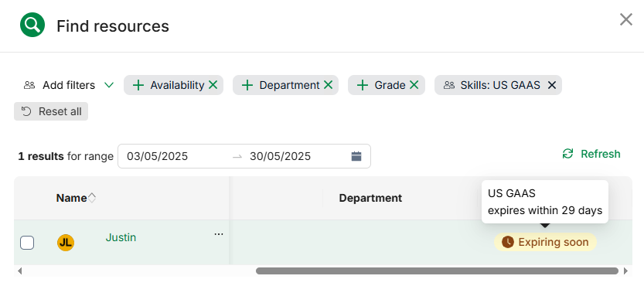Remove the Skills: US GAAS filter
The image size is (644, 286).
[552, 85]
